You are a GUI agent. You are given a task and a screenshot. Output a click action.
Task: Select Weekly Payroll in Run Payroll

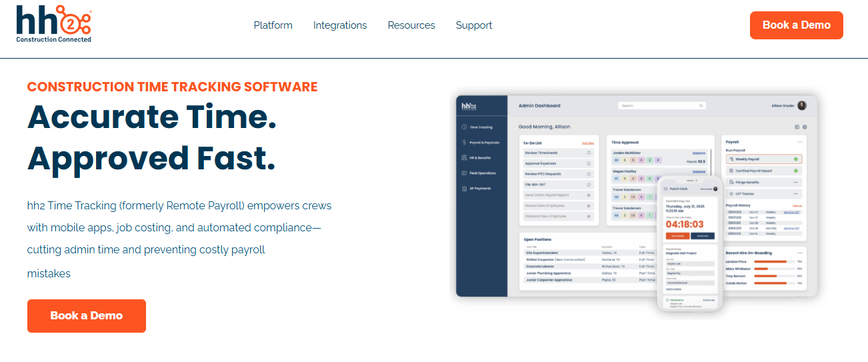(764, 159)
